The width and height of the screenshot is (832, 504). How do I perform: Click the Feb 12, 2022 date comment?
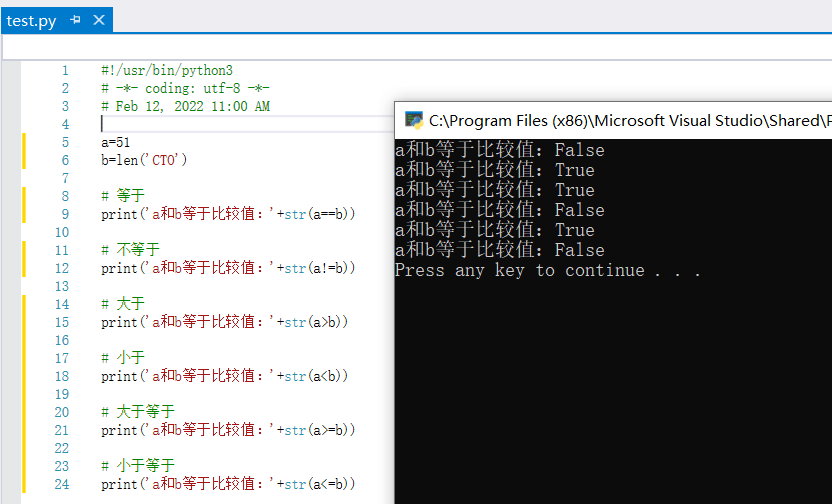pyautogui.click(x=185, y=106)
